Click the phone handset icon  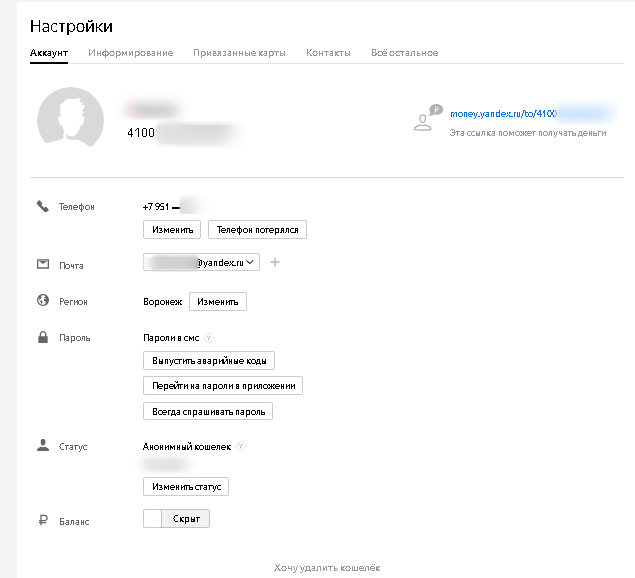(x=43, y=206)
